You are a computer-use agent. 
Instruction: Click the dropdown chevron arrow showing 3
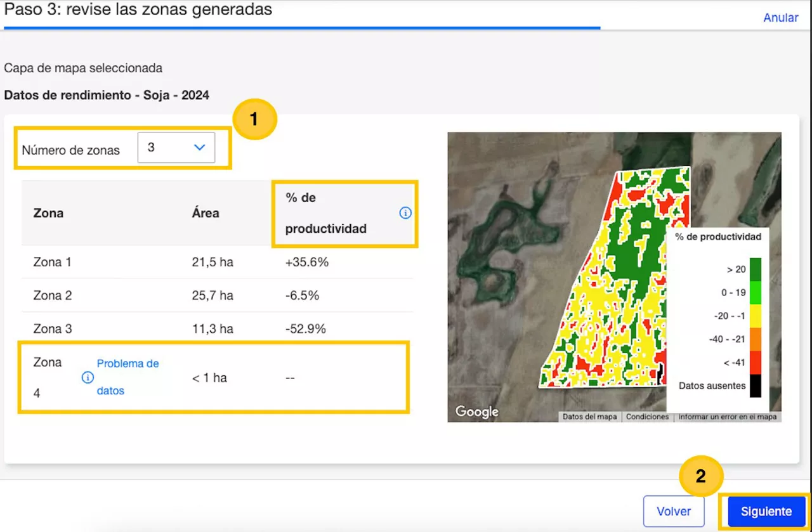tap(199, 148)
